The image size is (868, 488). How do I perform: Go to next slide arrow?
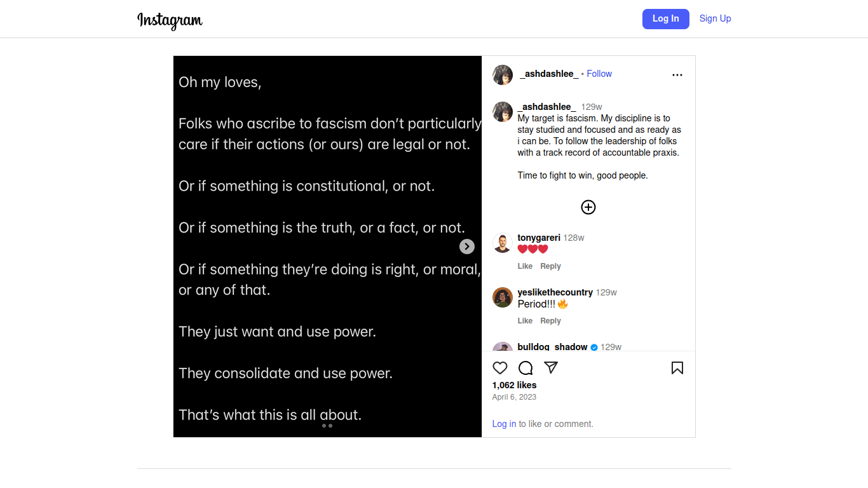(x=467, y=247)
